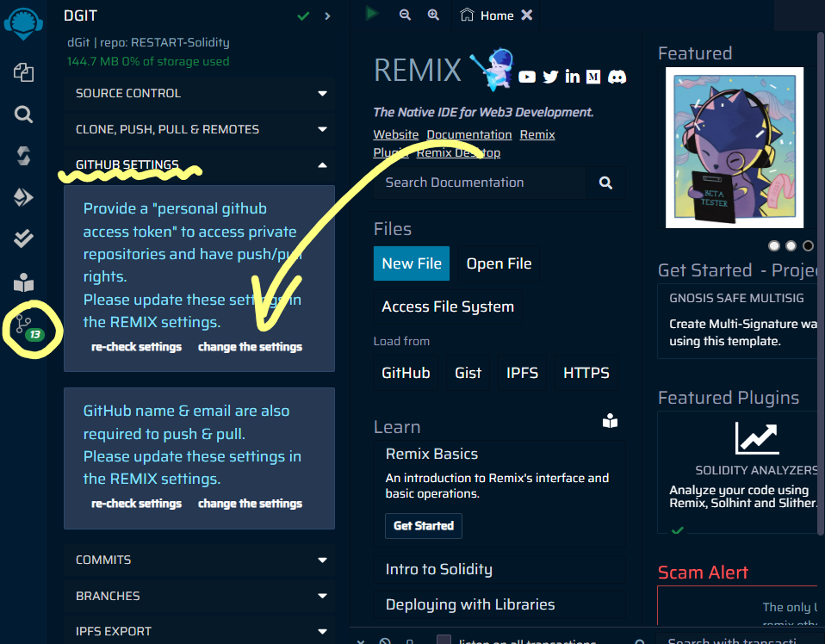Open the Remix Discord icon
The width and height of the screenshot is (825, 644).
(617, 77)
